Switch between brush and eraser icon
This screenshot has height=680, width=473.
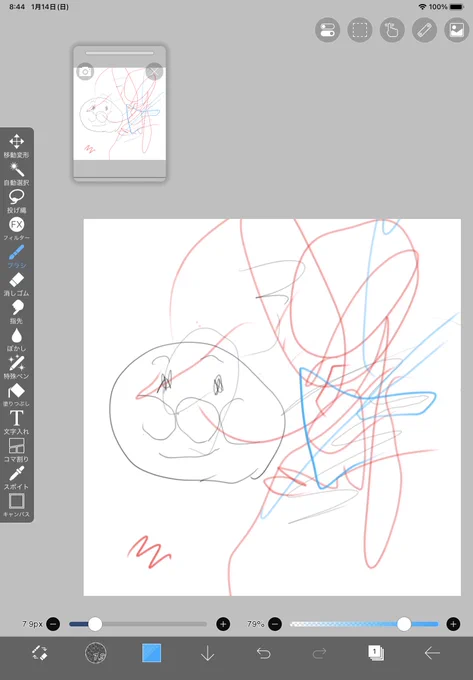click(39, 653)
